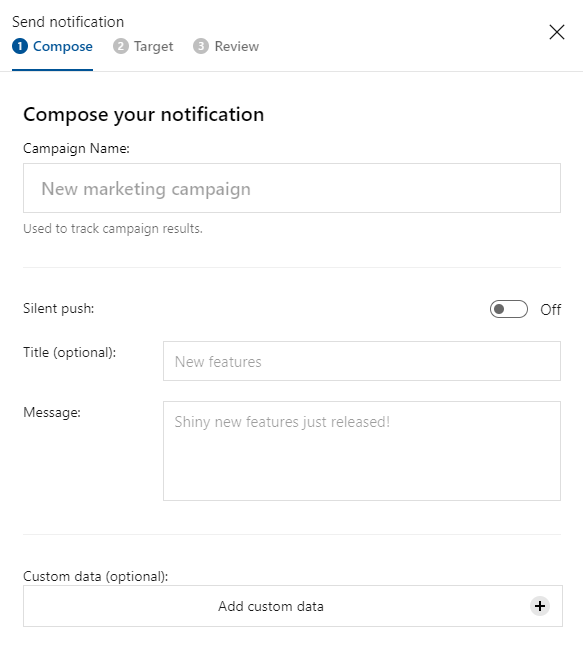This screenshot has height=666, width=583.
Task: Click the Campaign Name label
Action: tap(76, 149)
